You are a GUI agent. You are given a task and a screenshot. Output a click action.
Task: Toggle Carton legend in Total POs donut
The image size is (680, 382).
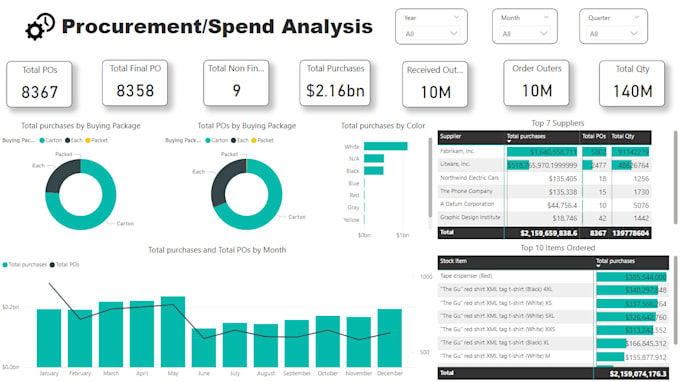217,140
